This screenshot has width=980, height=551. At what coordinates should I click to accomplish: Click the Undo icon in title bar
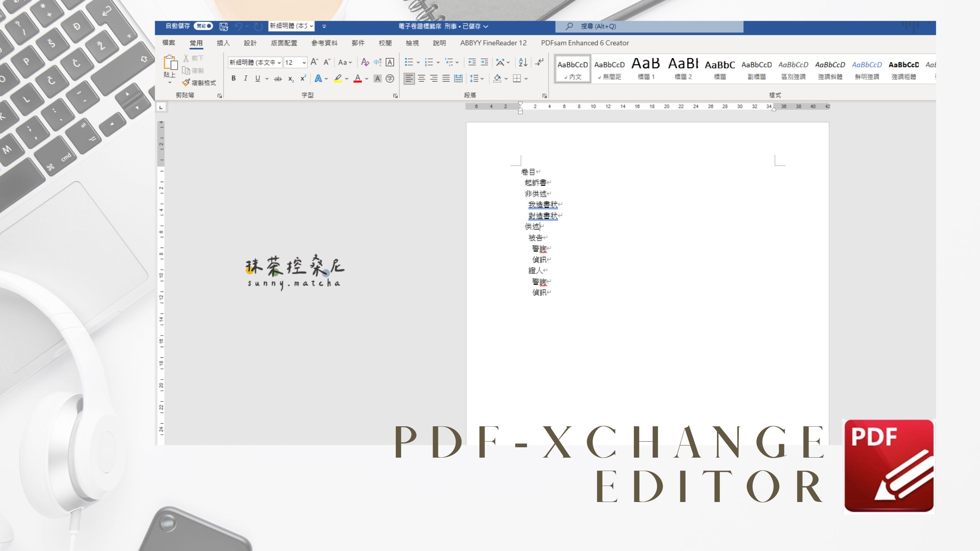(x=238, y=26)
